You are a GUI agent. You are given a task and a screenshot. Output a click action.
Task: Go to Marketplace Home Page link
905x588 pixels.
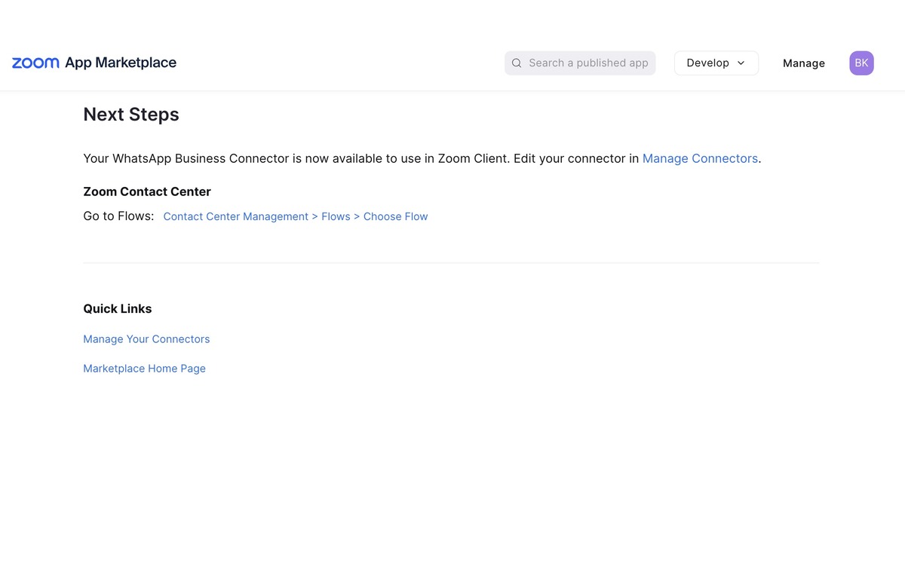pyautogui.click(x=144, y=369)
